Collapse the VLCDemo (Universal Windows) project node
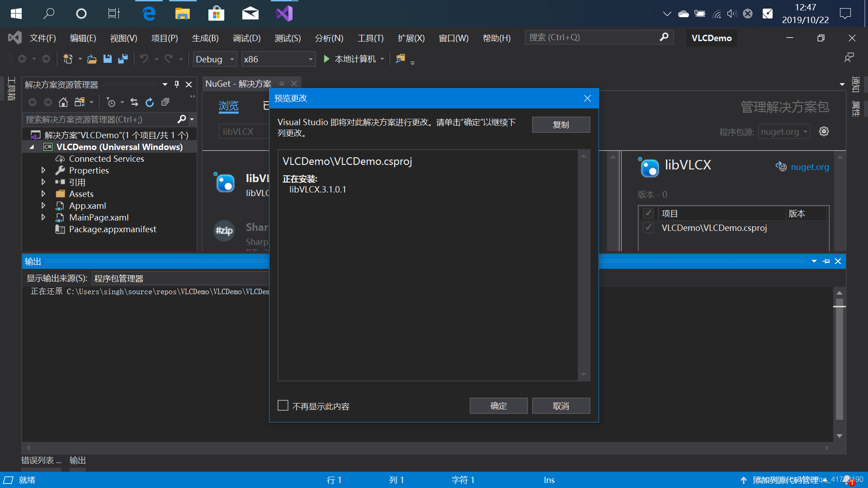Viewport: 868px width, 488px height. (32, 146)
